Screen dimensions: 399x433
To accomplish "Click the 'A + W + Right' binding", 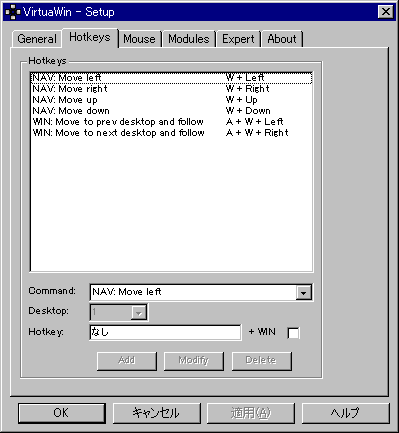I will (x=257, y=133).
